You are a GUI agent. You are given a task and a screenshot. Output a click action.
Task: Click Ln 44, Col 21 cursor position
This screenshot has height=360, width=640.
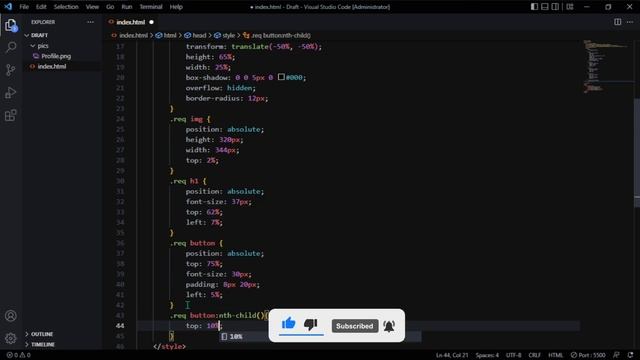point(452,355)
